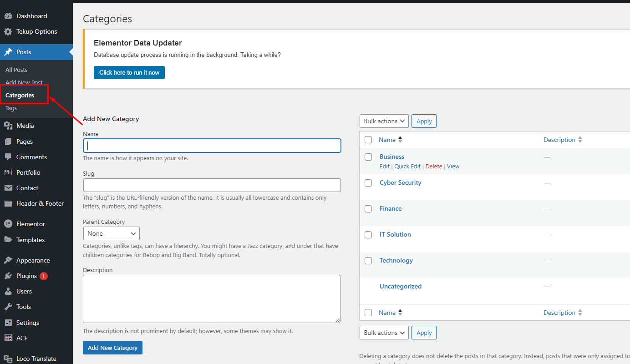This screenshot has width=630, height=364.
Task: Click the bottom Apply button
Action: (x=424, y=333)
